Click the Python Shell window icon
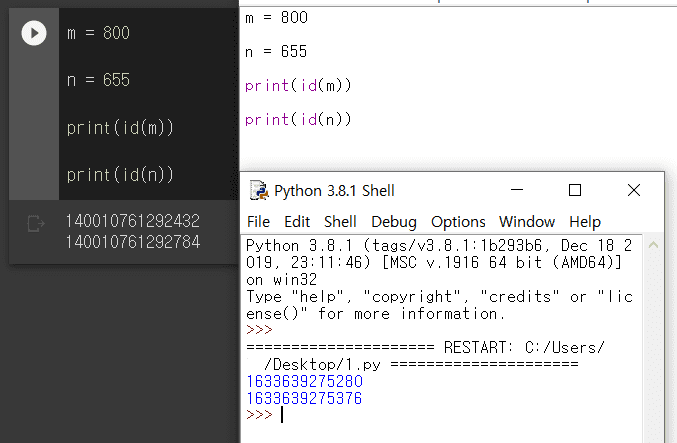This screenshot has height=443, width=677. [x=259, y=190]
